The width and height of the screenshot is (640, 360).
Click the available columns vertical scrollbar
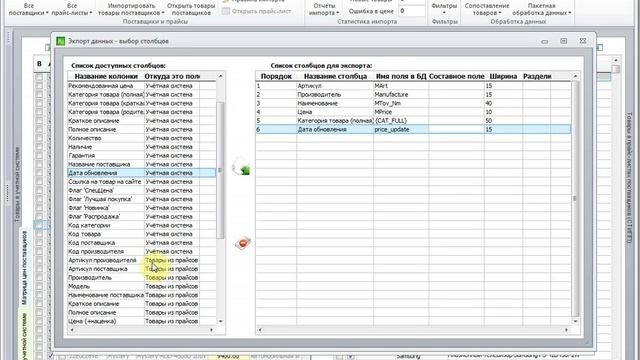point(220,170)
